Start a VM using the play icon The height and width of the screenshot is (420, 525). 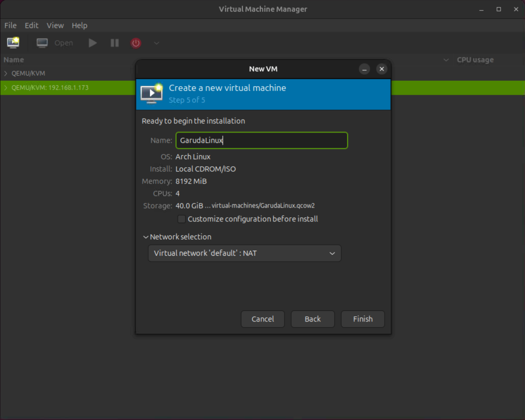pyautogui.click(x=92, y=43)
